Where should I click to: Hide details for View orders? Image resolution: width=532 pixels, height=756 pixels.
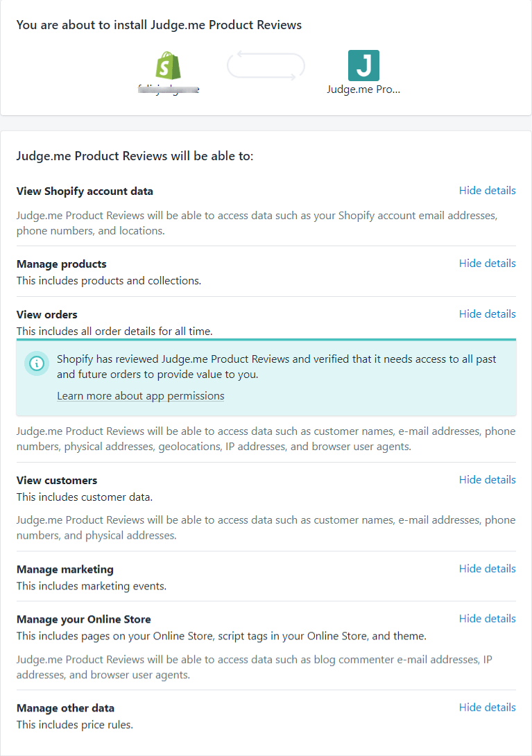click(487, 314)
